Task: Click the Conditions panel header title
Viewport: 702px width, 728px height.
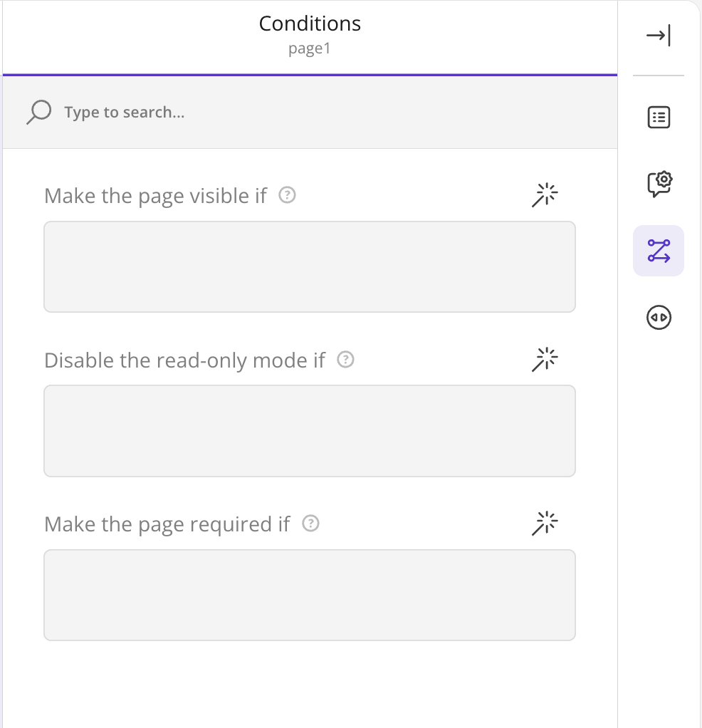Action: coord(310,24)
